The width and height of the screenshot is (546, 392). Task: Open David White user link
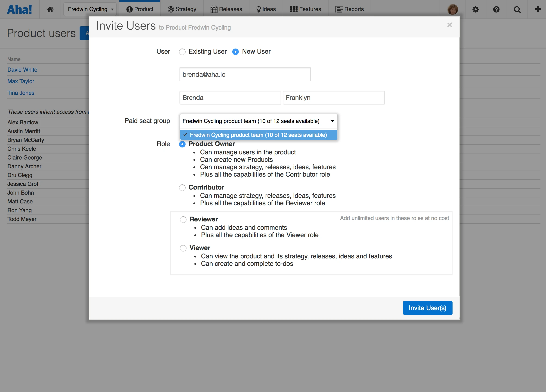click(22, 70)
